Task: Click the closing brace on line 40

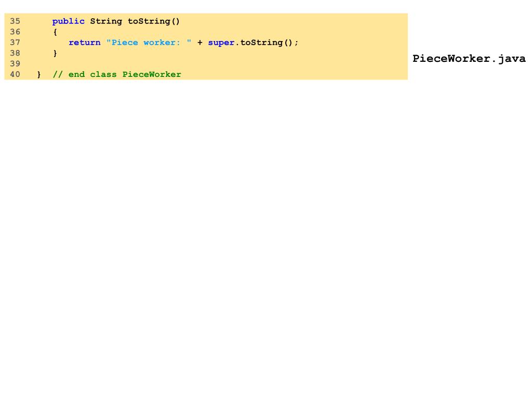Action: click(x=39, y=74)
